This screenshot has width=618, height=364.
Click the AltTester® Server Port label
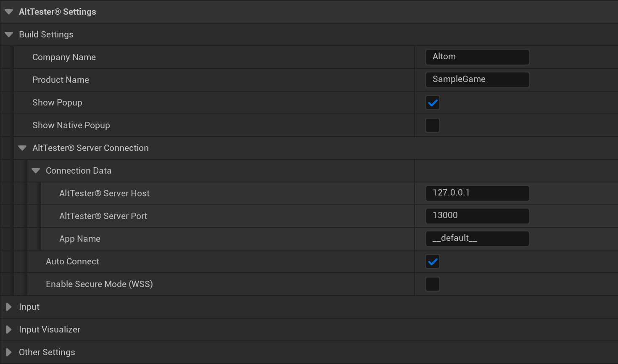pos(103,216)
